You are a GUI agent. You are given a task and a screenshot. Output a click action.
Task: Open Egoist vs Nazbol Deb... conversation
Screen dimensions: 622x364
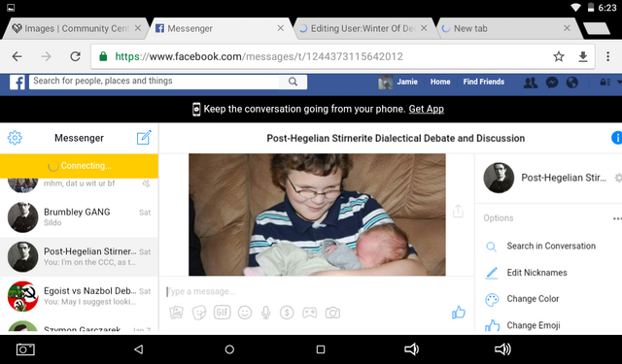pyautogui.click(x=79, y=296)
